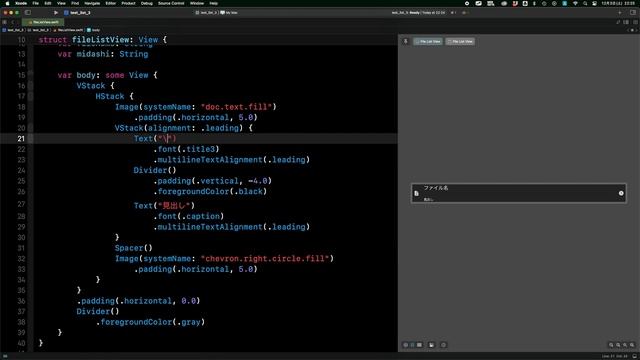This screenshot has height=360, width=640.
Task: Click the Wi-Fi icon in menu bar
Action: pyautogui.click(x=575, y=3)
